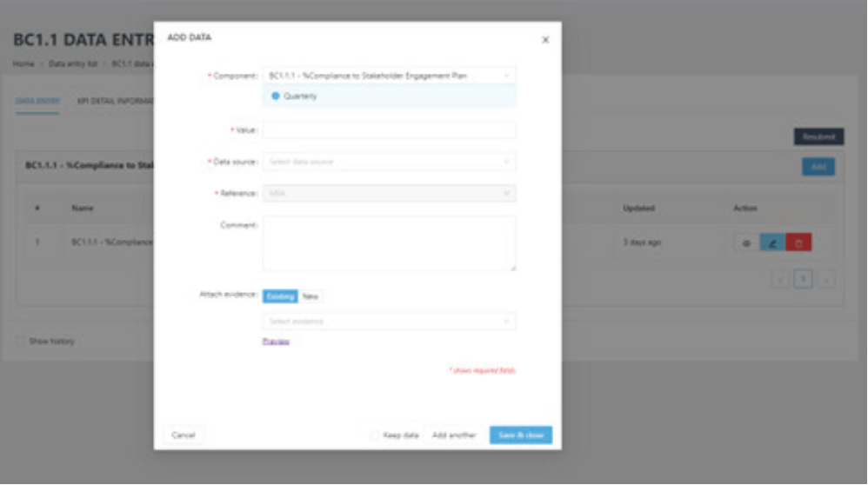Click into the Comment text area

point(389,243)
